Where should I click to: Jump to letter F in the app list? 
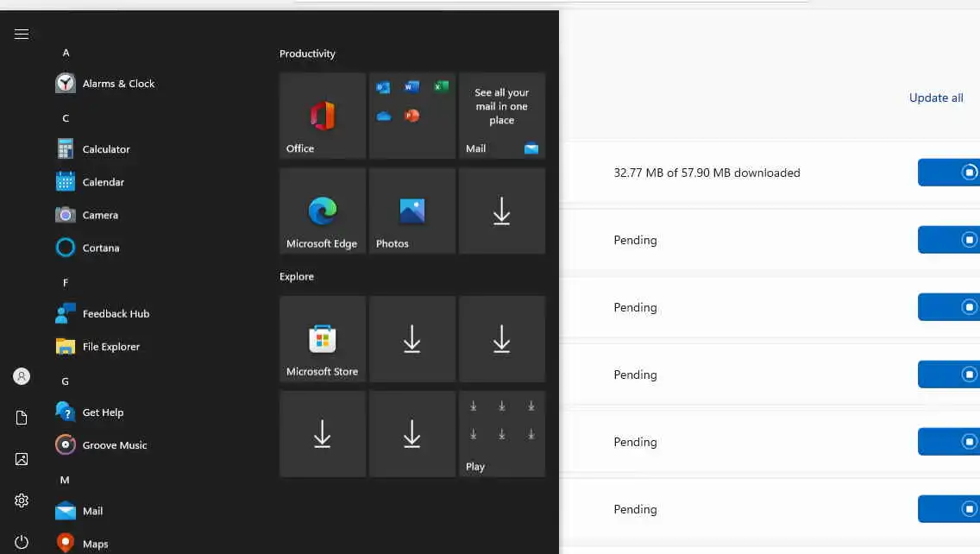click(x=66, y=283)
